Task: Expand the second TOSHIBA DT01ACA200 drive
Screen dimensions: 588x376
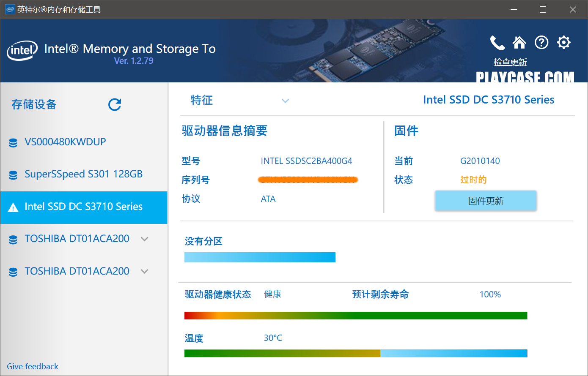Action: point(145,271)
